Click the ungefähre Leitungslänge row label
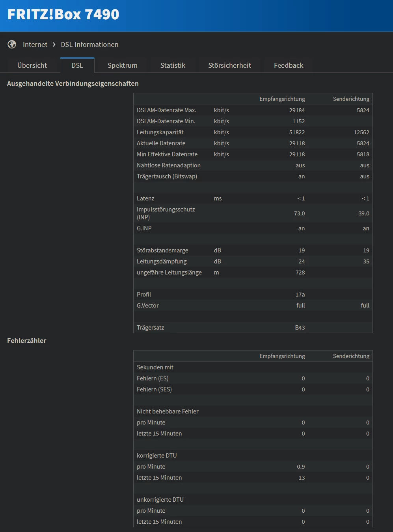This screenshot has width=393, height=532. 169,272
